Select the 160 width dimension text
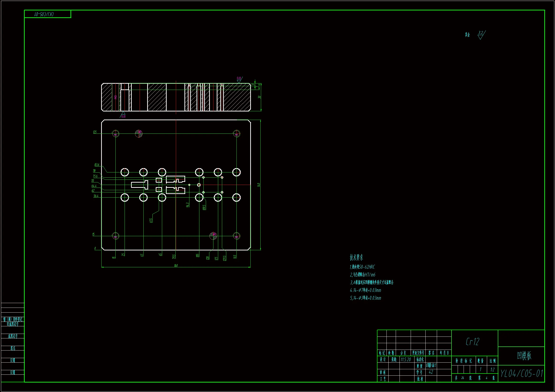This screenshot has height=392, width=555. (x=176, y=265)
